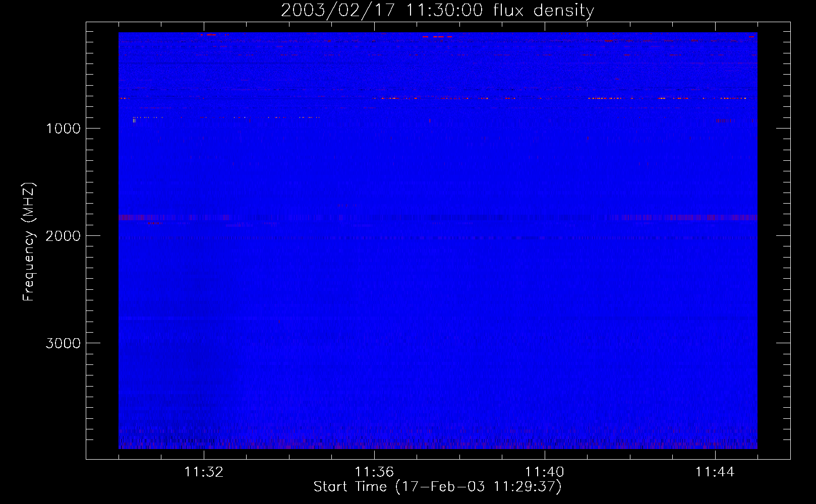The height and width of the screenshot is (504, 816).
Task: Click the 'Start Time' x-axis label
Action: [x=437, y=487]
